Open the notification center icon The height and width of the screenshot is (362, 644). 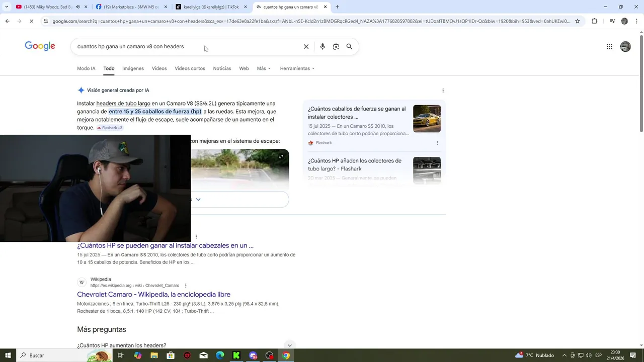coord(633,355)
